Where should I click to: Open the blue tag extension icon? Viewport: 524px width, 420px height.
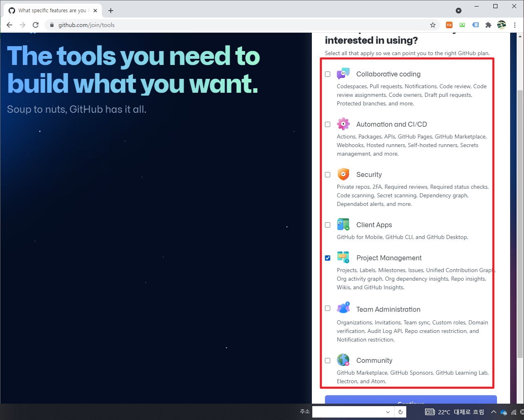tap(475, 25)
